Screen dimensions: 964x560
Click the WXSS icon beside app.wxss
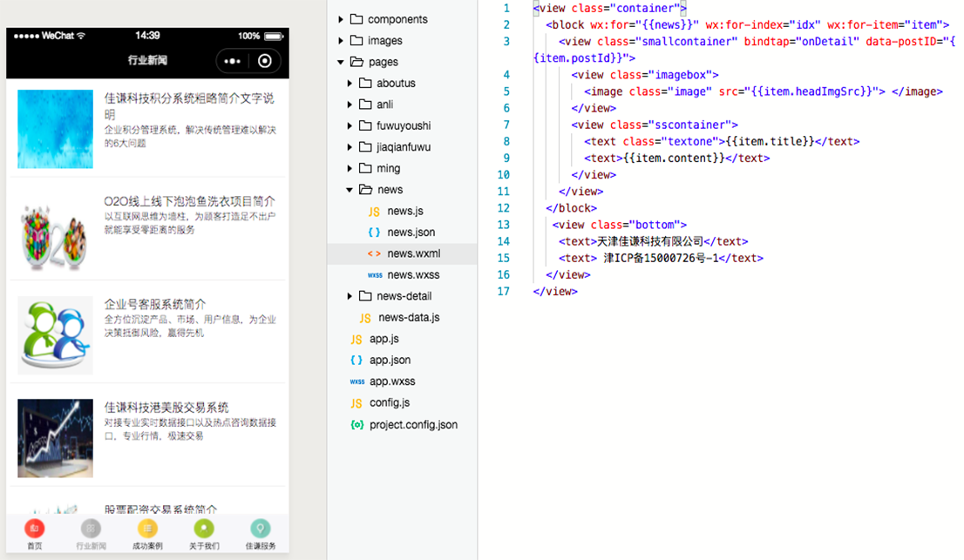pyautogui.click(x=357, y=381)
